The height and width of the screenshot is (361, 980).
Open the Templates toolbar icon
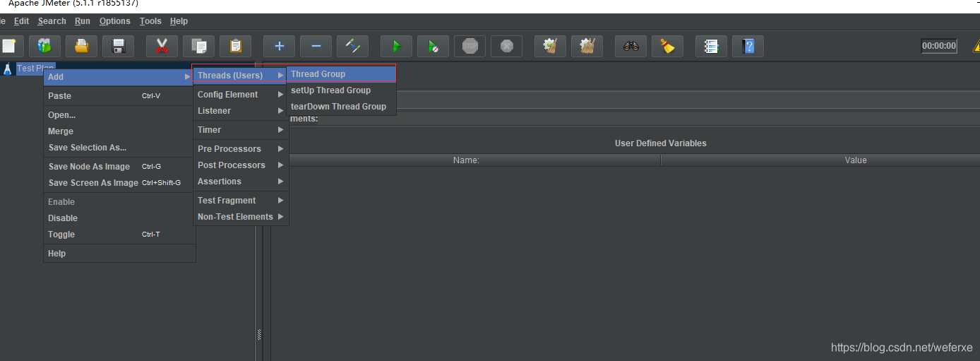(x=45, y=47)
